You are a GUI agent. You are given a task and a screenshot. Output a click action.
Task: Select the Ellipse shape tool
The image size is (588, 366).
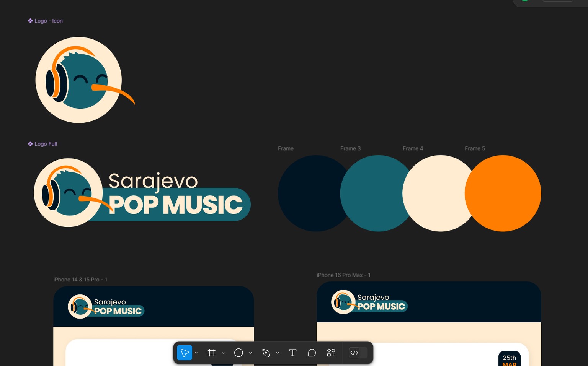(x=238, y=353)
